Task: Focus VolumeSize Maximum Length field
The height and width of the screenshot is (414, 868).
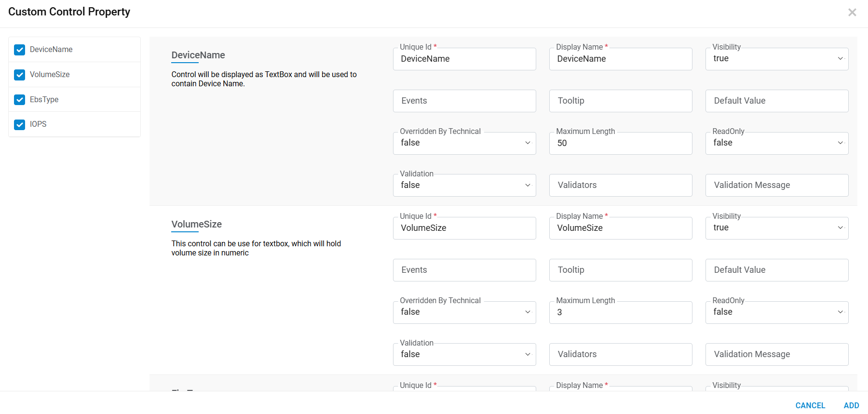Action: (620, 312)
